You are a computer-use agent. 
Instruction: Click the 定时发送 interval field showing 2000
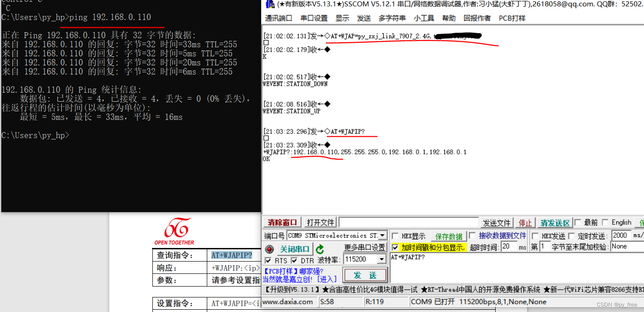[622, 235]
